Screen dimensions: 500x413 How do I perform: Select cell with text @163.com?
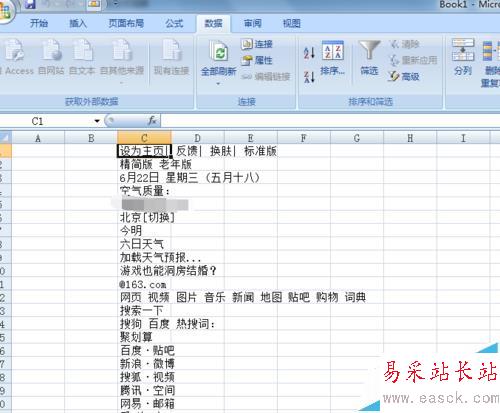click(144, 284)
